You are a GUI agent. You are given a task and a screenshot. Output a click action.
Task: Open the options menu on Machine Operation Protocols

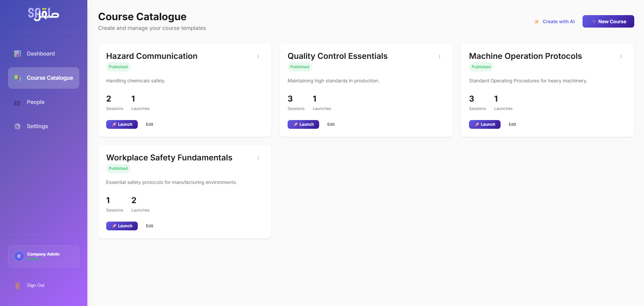(x=621, y=56)
